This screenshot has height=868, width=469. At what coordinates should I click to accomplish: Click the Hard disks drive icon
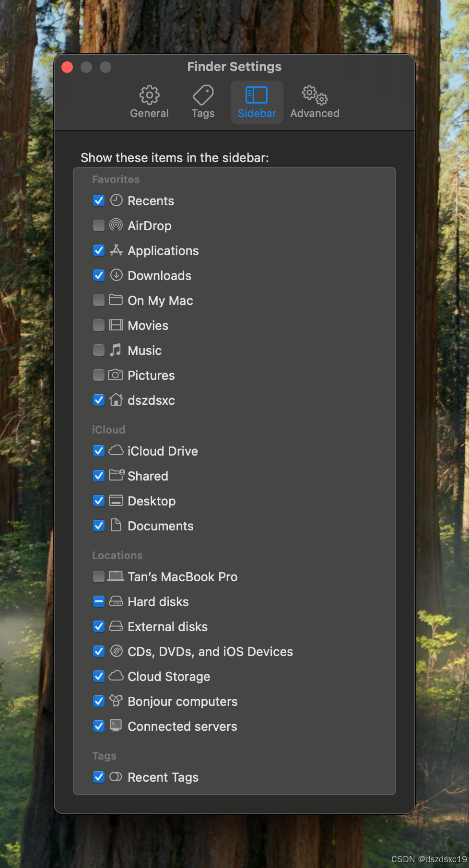pyautogui.click(x=116, y=601)
